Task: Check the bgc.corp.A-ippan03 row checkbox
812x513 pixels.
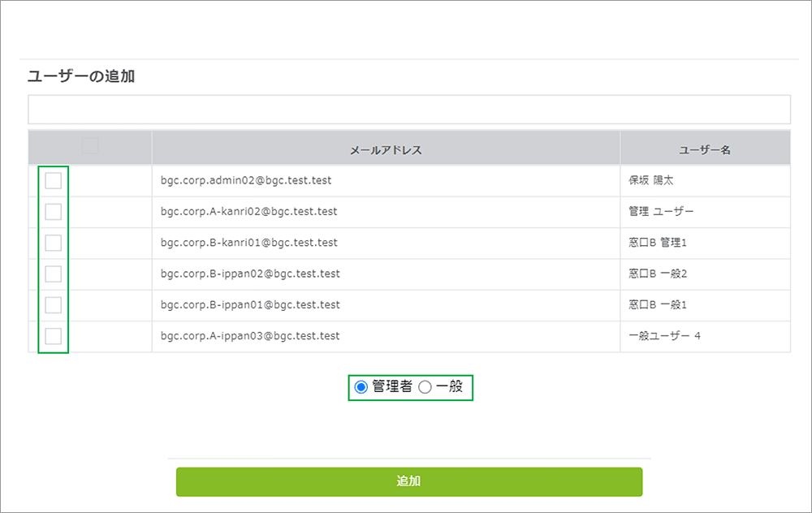Action: (x=54, y=335)
